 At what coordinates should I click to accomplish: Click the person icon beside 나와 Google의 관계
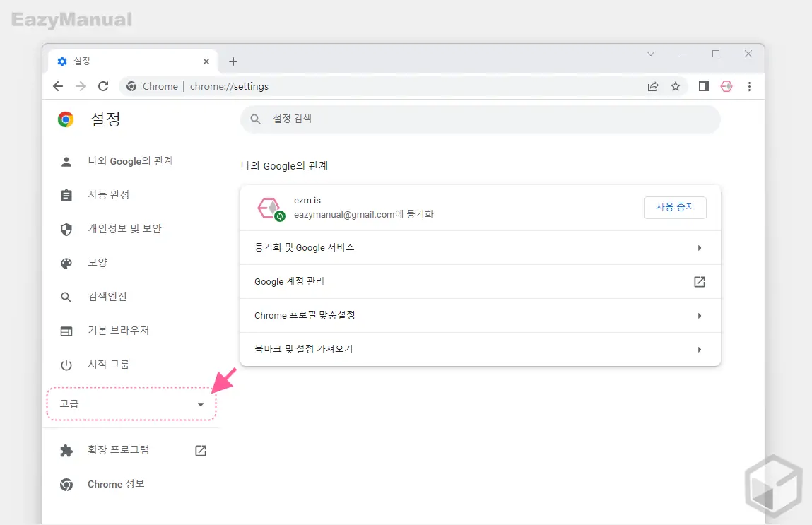pos(66,162)
